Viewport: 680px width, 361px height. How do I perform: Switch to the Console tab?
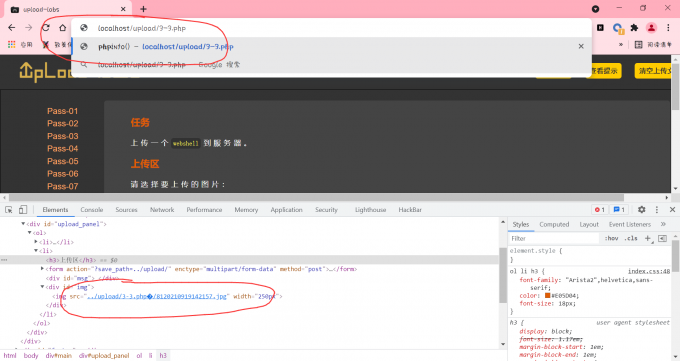(92, 210)
